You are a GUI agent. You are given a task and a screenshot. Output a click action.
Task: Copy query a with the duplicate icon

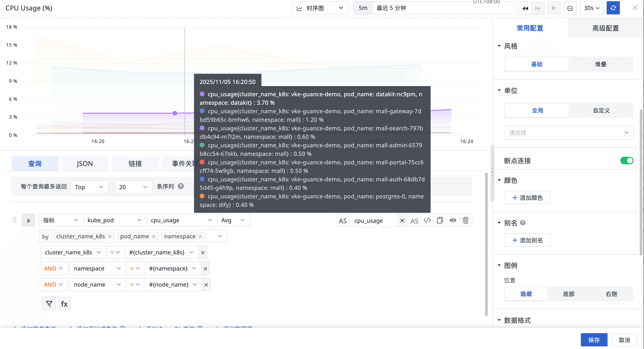click(x=440, y=220)
